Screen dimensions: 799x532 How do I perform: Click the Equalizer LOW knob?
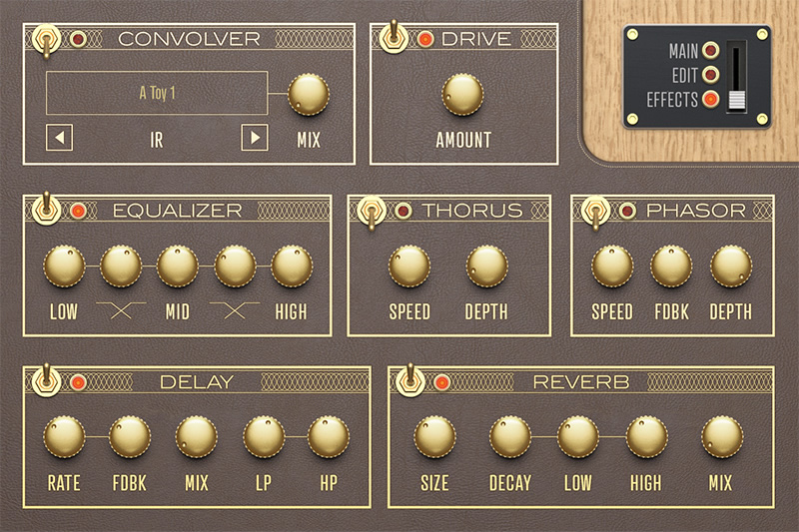(x=64, y=266)
